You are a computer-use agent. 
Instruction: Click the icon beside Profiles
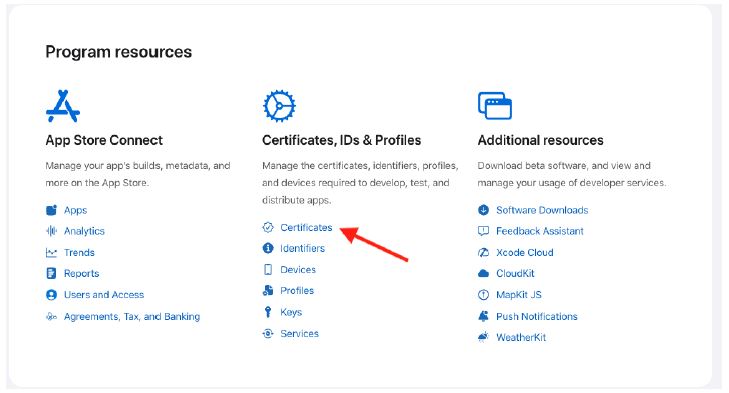[x=268, y=291]
